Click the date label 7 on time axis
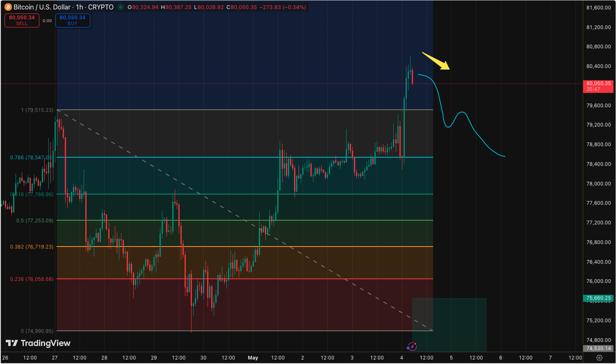 550,357
